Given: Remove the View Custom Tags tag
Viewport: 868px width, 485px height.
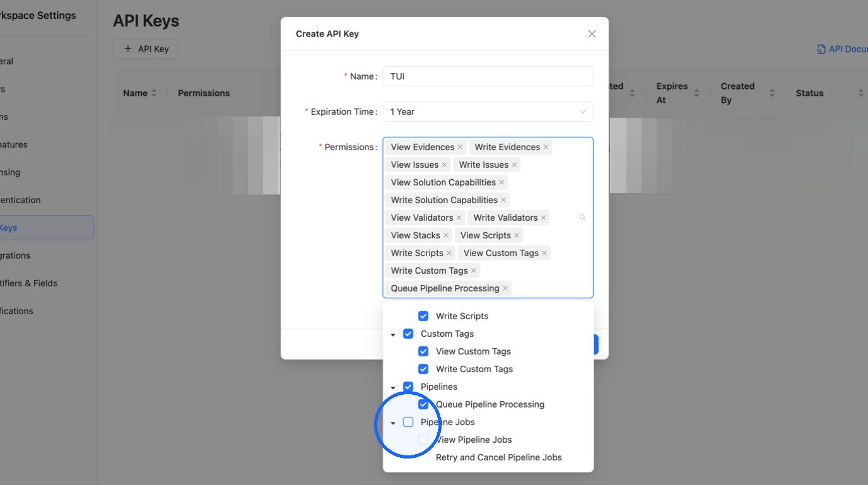Looking at the screenshot, I should pyautogui.click(x=544, y=253).
